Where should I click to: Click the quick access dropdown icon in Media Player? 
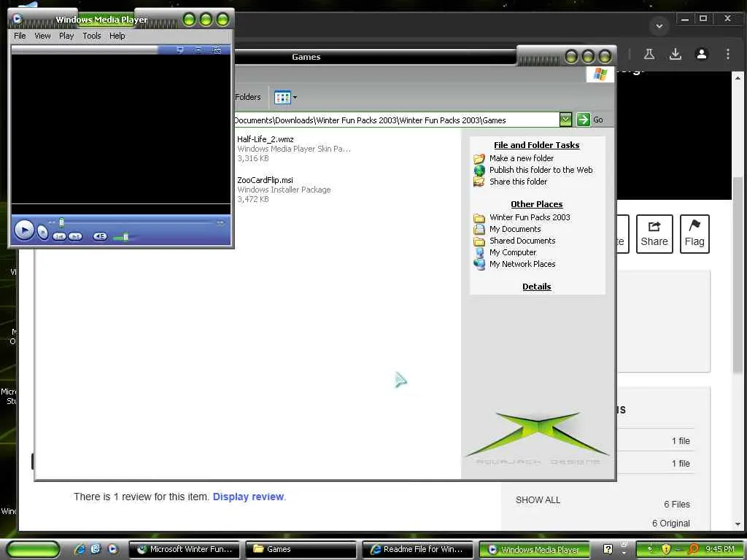pyautogui.click(x=180, y=50)
